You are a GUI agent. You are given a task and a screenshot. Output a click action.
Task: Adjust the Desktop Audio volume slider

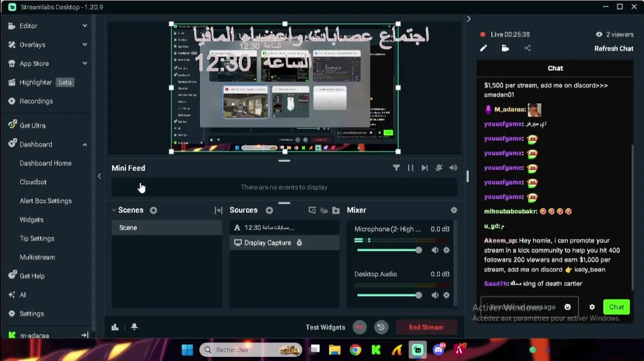(x=389, y=295)
